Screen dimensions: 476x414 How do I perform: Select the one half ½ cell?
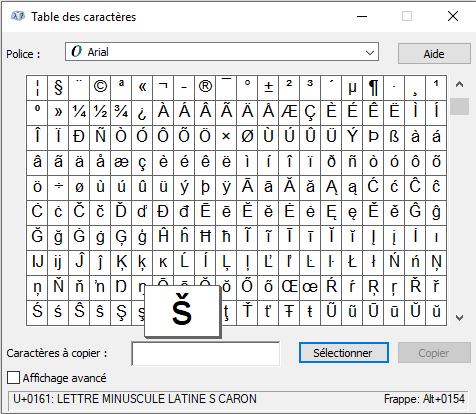pos(100,113)
